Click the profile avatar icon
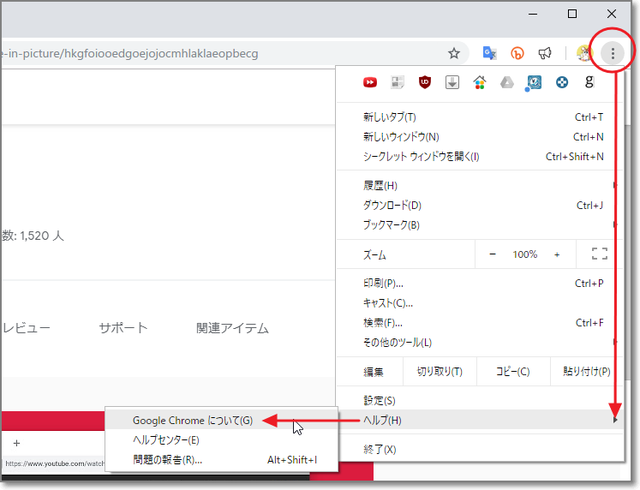 585,53
